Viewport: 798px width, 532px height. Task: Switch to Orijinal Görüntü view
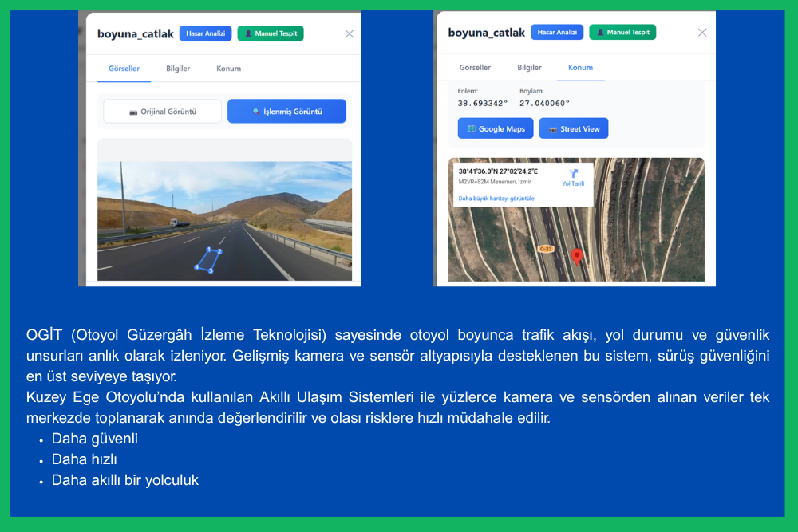pos(163,112)
